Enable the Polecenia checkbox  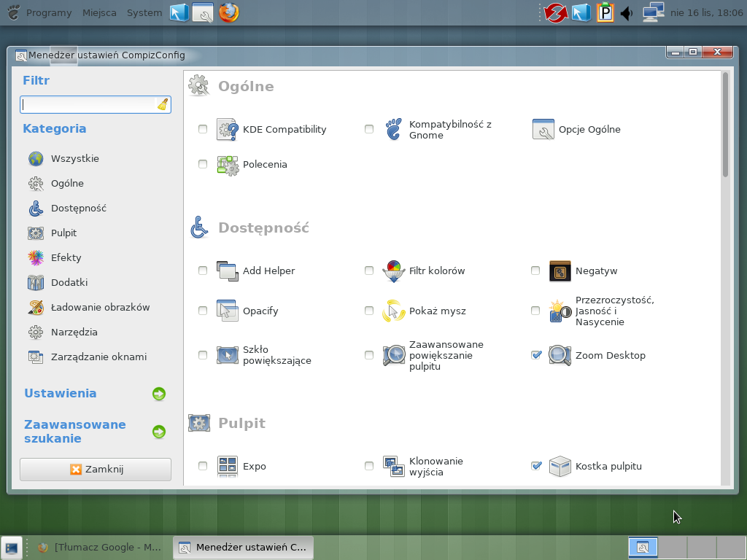203,164
